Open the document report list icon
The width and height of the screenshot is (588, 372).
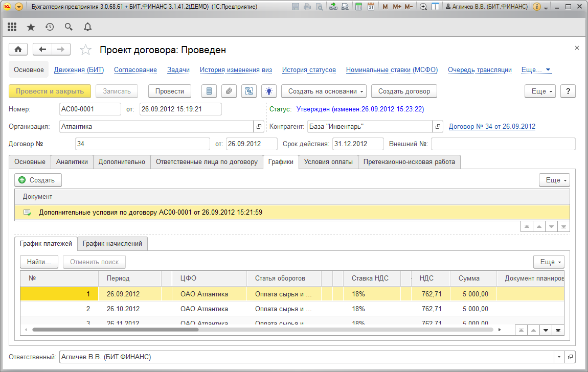pyautogui.click(x=209, y=91)
